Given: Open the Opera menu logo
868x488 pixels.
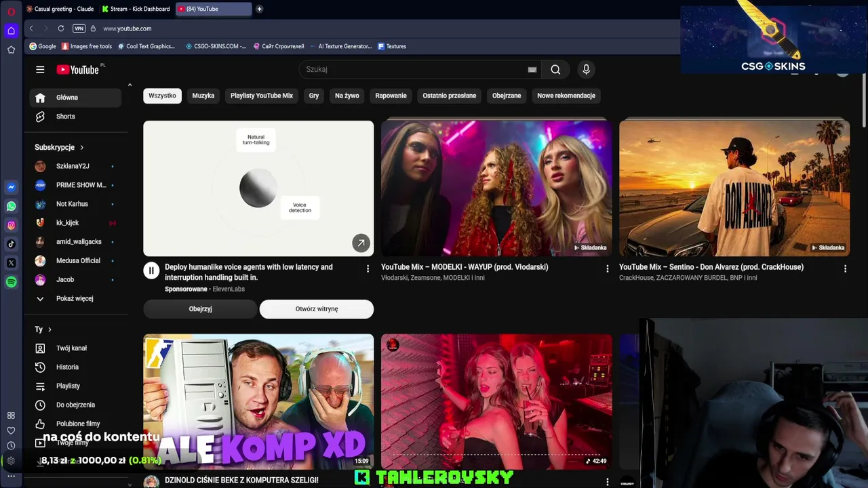Looking at the screenshot, I should click(11, 11).
